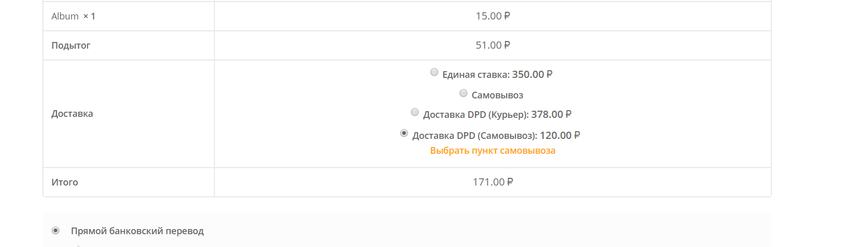868x247 pixels.
Task: Click the Доставка DPD (Курьер): 378.00 ₽ label
Action: point(497,114)
